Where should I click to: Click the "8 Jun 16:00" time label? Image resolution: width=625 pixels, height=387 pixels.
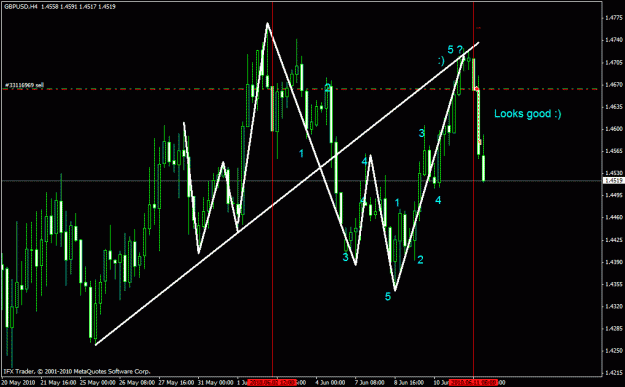[409, 383]
